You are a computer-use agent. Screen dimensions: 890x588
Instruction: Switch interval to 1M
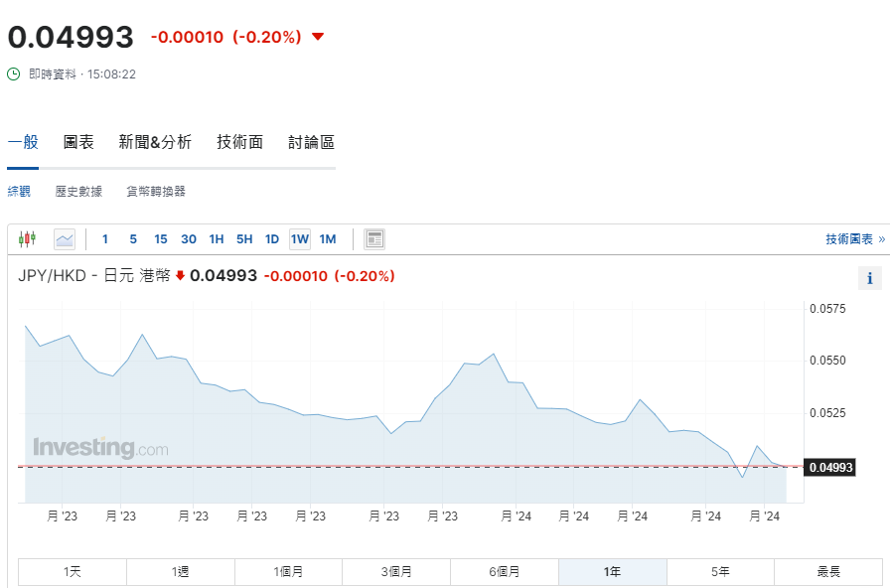tap(328, 238)
